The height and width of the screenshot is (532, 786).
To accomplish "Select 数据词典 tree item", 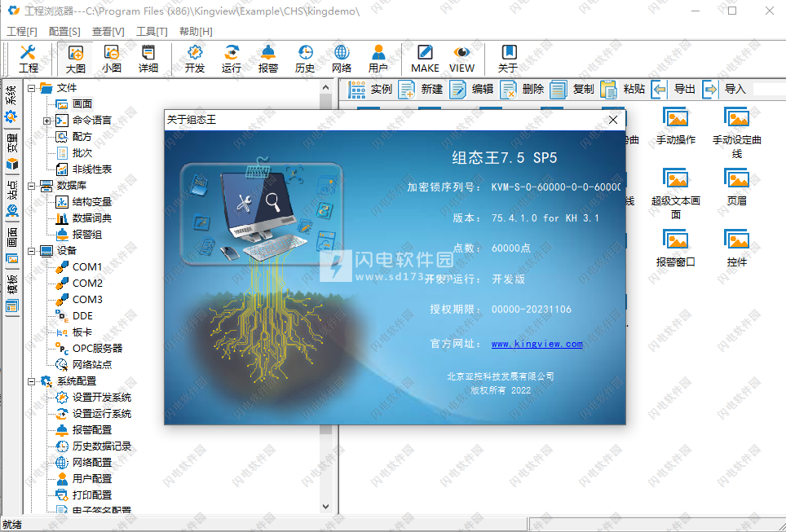I will click(x=92, y=218).
